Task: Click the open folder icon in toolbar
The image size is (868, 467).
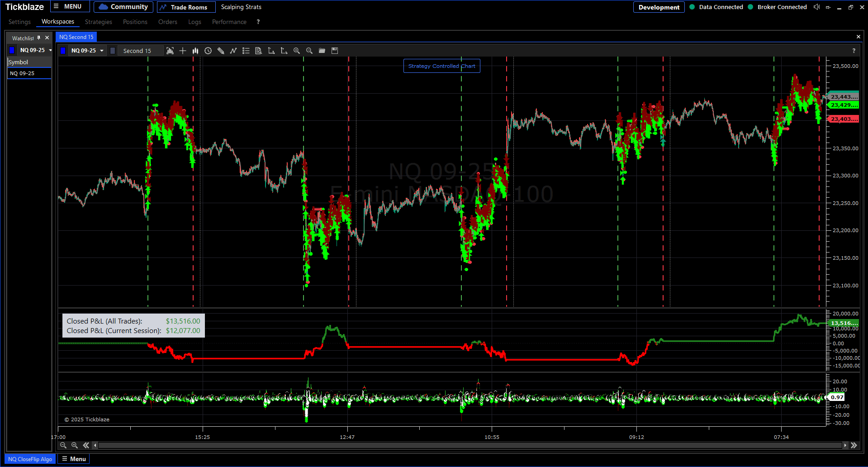Action: pos(322,51)
